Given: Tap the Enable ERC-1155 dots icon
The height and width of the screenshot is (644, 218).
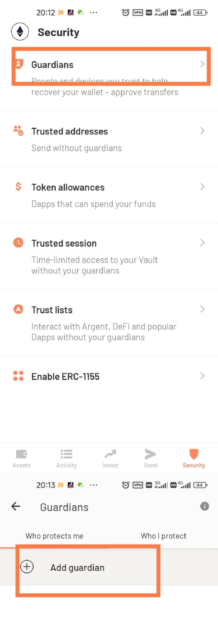Looking at the screenshot, I should (x=18, y=376).
